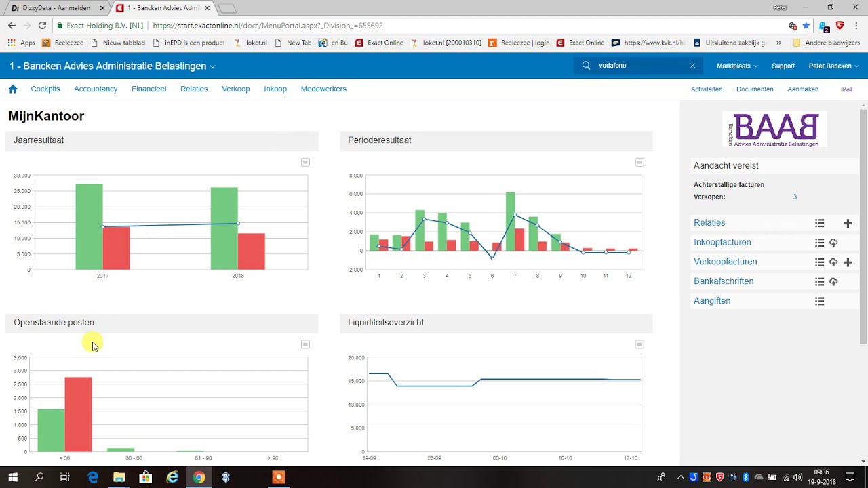Screen dimensions: 868x488
Task: Open the Aangiften link
Action: (x=712, y=302)
